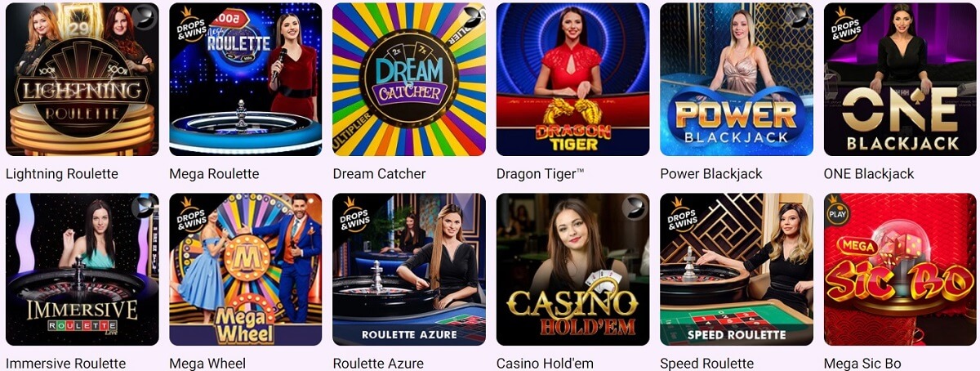
Task: Click the "ONE Blackjack" title label
Action: coord(869,173)
